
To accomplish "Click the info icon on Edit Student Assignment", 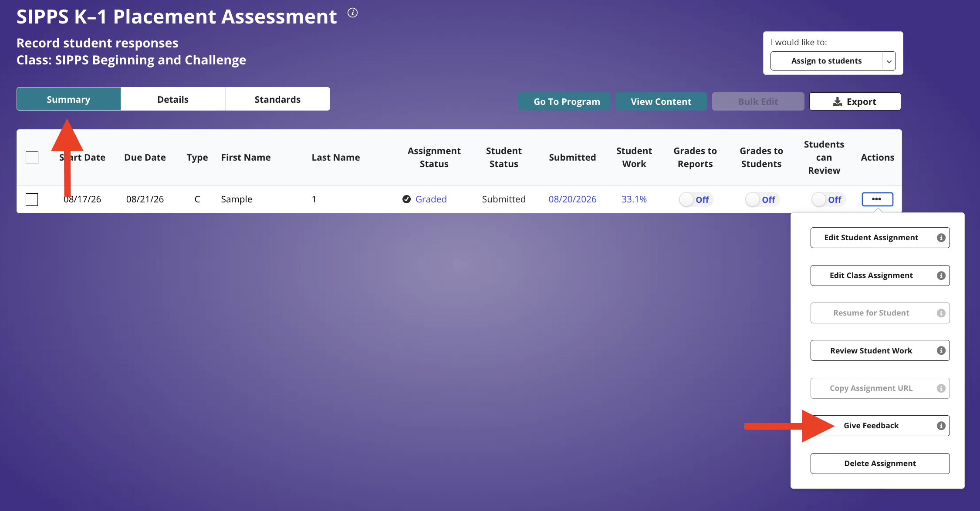I will tap(941, 238).
